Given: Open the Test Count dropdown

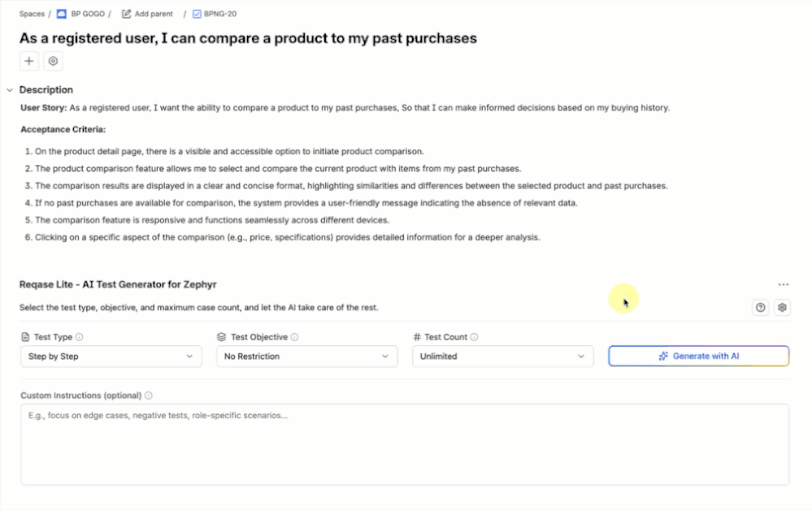Looking at the screenshot, I should coord(502,357).
